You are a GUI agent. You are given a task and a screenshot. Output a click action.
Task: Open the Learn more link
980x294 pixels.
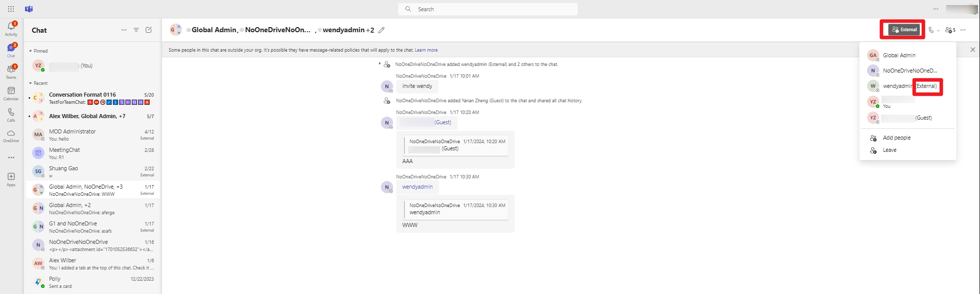click(x=426, y=50)
